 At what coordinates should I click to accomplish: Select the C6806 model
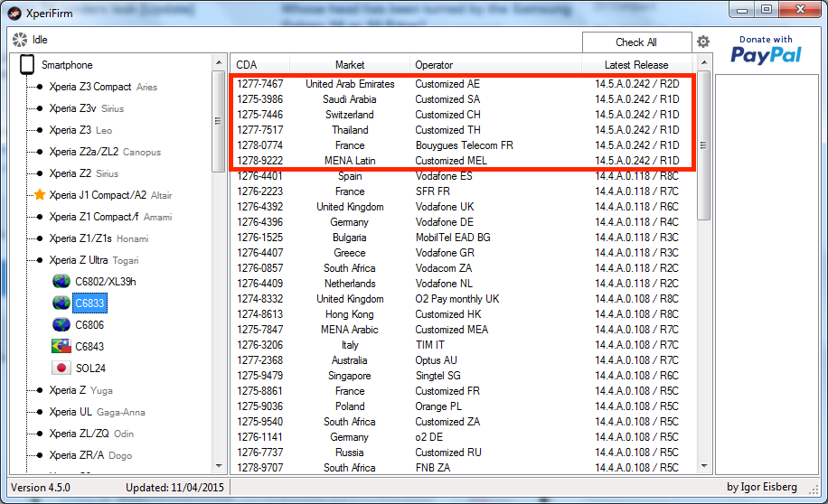[89, 324]
